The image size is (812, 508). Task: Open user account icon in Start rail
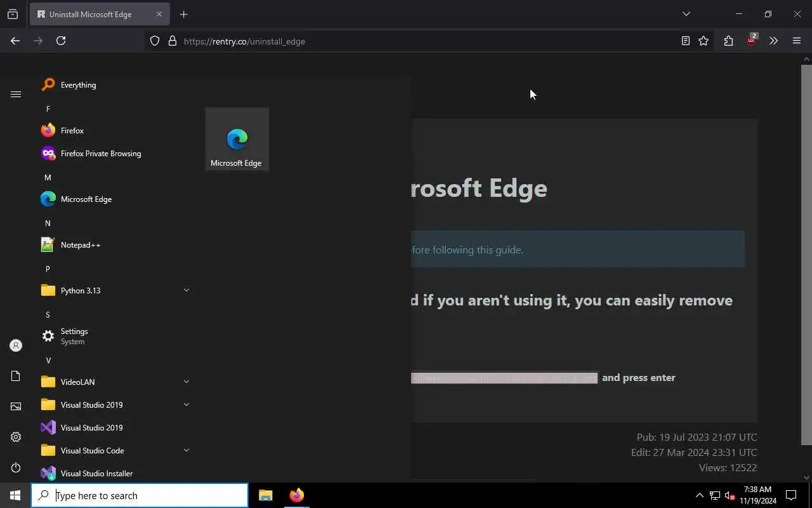(16, 345)
